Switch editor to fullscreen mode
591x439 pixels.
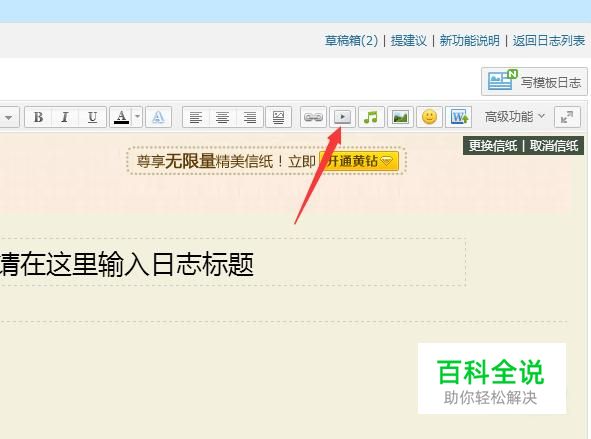tap(567, 117)
